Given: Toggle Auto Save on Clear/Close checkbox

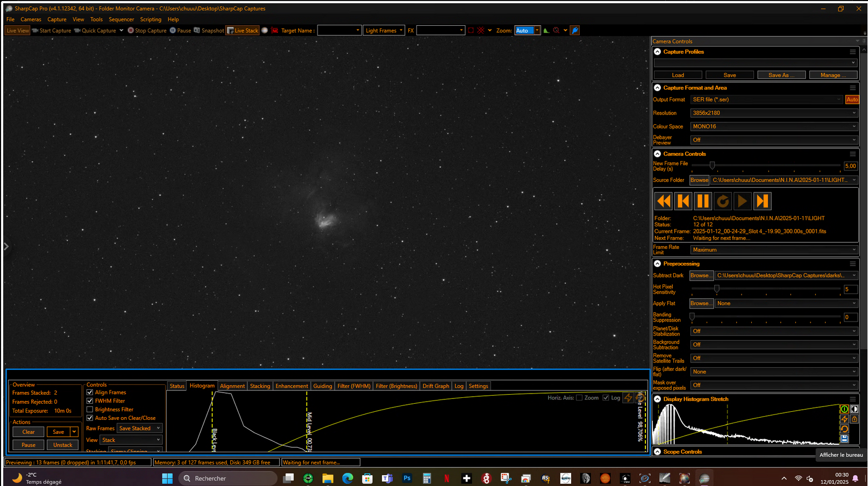Looking at the screenshot, I should click(90, 418).
